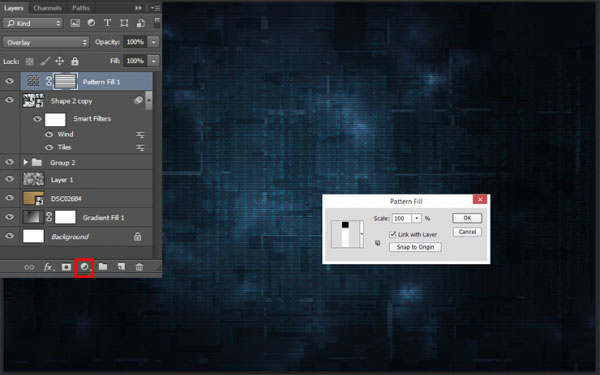Click link icon on Pattern Fill 1 layer
Viewport: 600px width, 375px height.
(49, 81)
